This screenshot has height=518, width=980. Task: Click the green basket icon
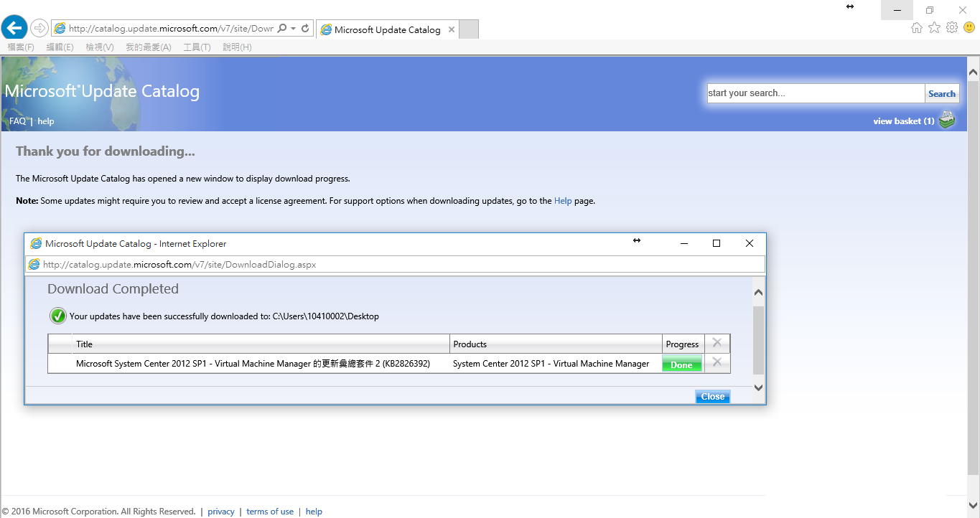click(x=947, y=120)
